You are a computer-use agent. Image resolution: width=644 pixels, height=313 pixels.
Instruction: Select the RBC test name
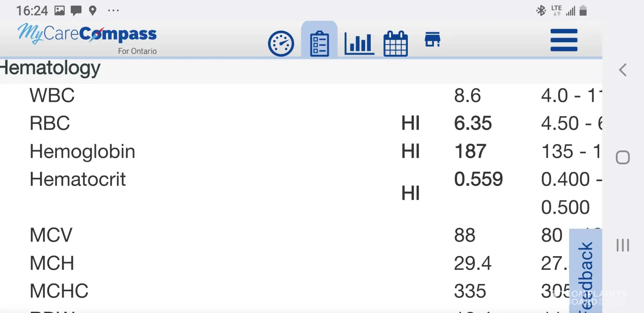coord(50,123)
